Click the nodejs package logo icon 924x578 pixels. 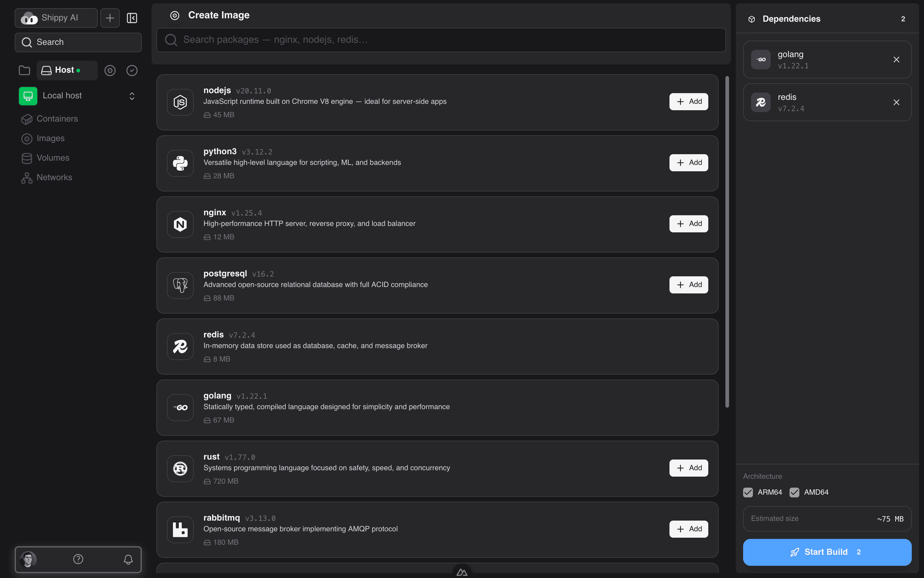coord(180,102)
